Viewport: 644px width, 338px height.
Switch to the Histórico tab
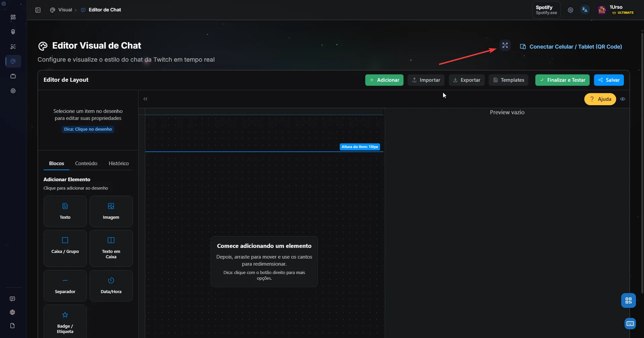118,163
